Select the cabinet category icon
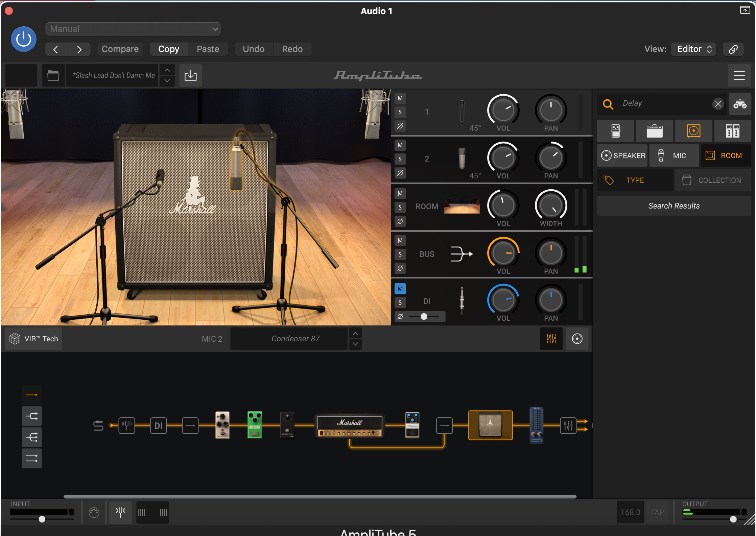 click(x=694, y=131)
